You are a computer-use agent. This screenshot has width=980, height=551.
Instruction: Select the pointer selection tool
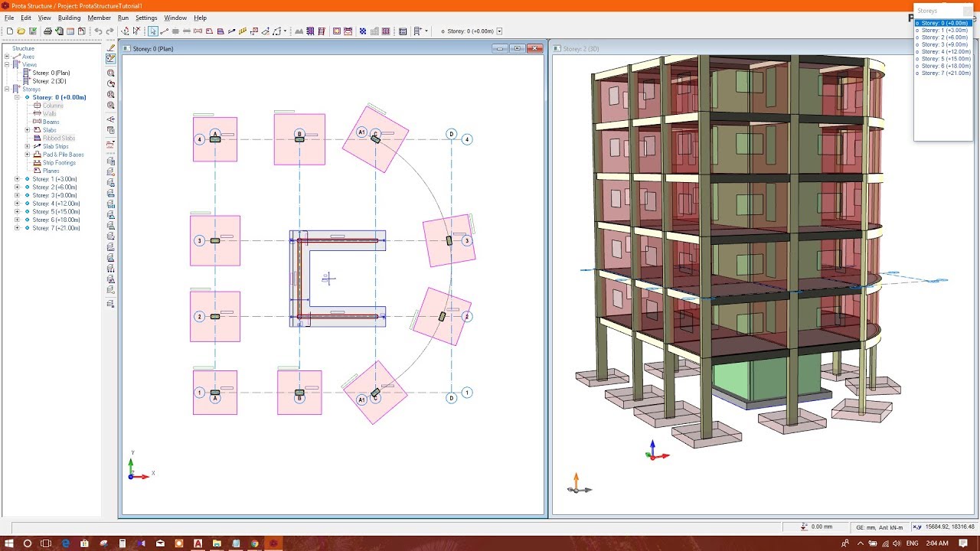pos(152,31)
